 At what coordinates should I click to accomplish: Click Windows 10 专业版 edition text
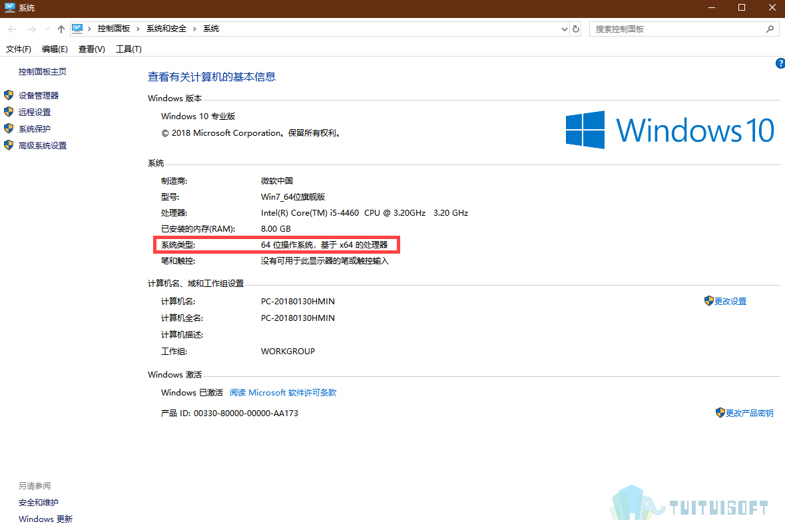(x=198, y=116)
